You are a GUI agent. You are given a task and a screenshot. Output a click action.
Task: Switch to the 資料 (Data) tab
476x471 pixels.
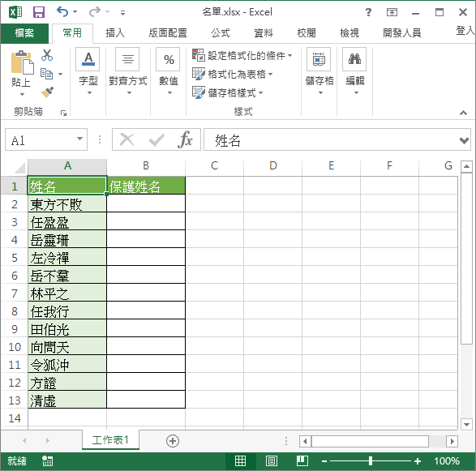264,32
